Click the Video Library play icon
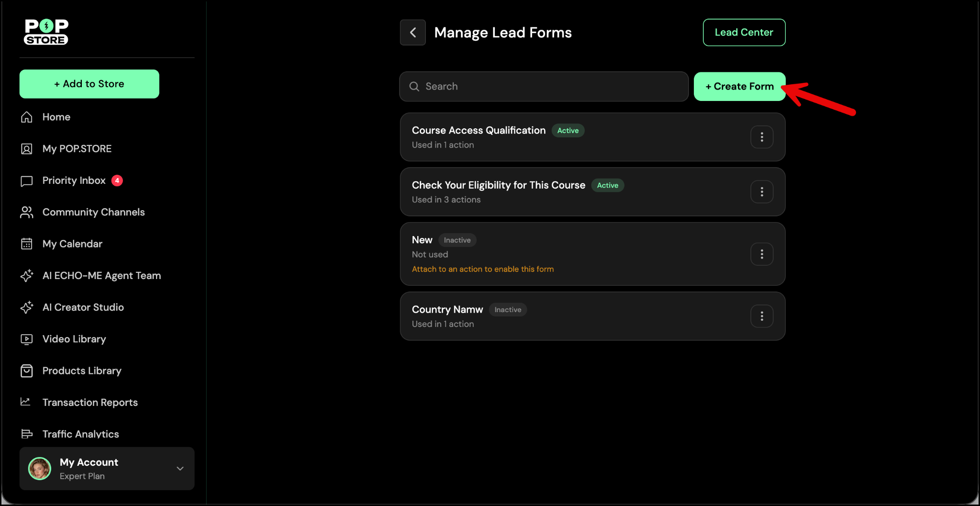This screenshot has width=980, height=506. 27,339
